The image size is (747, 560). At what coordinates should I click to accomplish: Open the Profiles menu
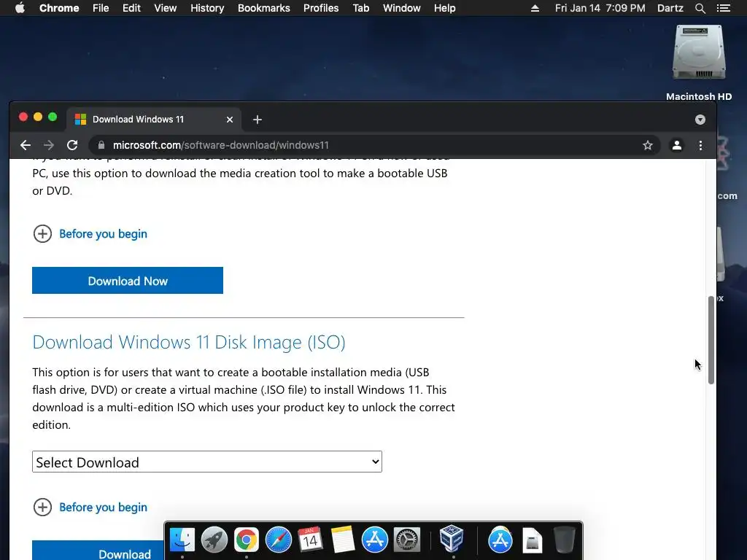[321, 8]
